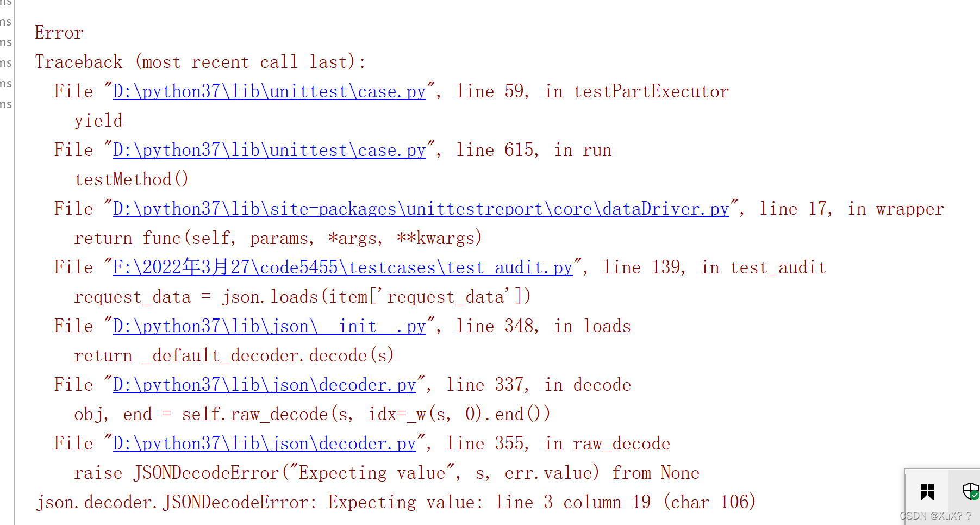Click 'line 348, in loads' text

[x=544, y=326]
